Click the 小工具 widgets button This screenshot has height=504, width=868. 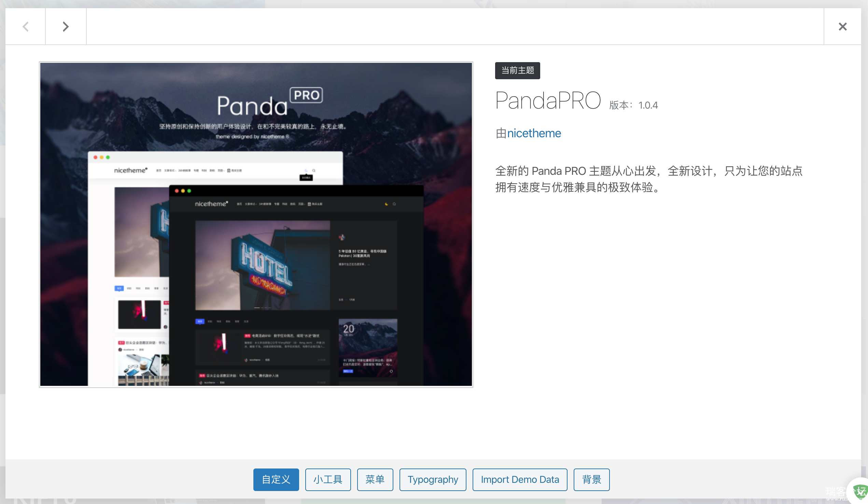(x=327, y=479)
